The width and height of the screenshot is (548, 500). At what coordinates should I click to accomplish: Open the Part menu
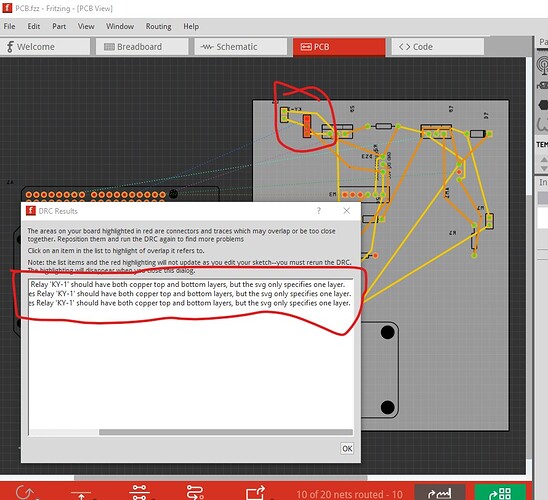click(59, 27)
